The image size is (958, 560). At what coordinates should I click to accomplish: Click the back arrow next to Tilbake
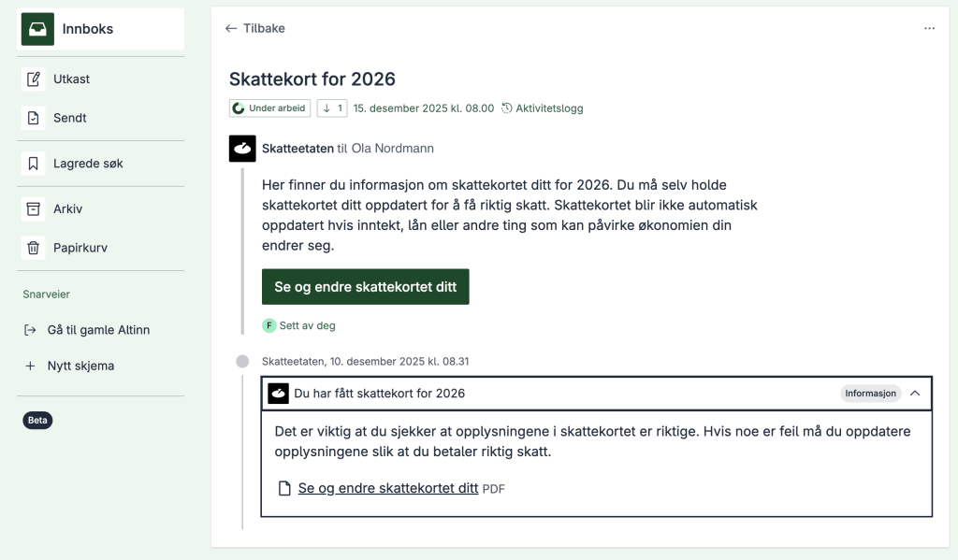click(231, 28)
